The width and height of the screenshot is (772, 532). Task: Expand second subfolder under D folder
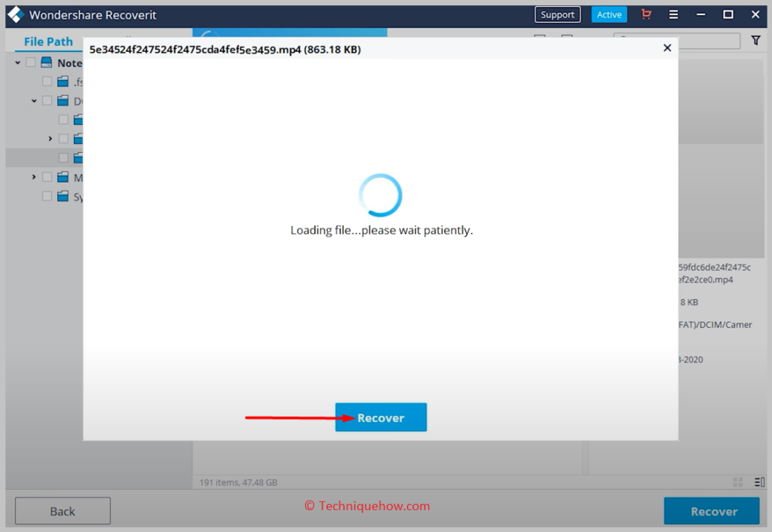tap(51, 139)
